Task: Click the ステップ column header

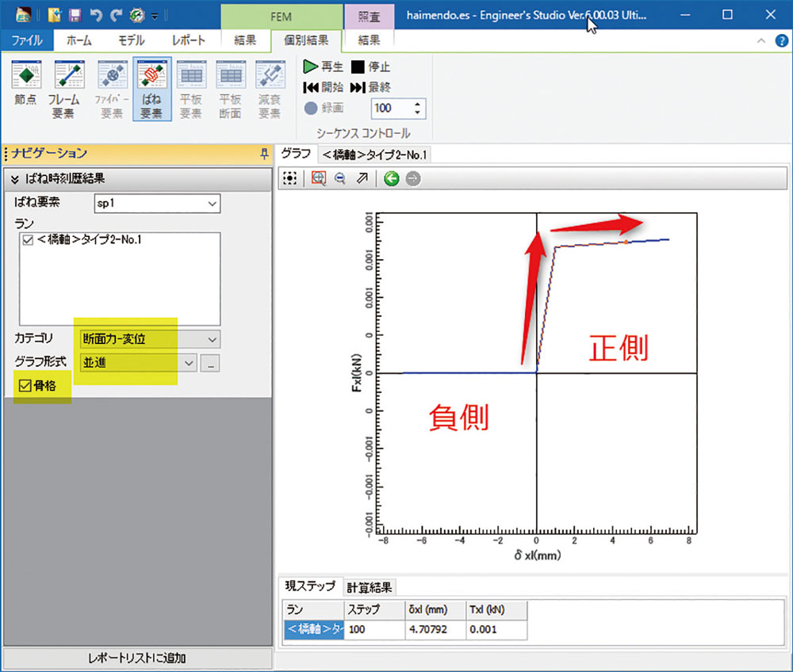Action: 375,610
